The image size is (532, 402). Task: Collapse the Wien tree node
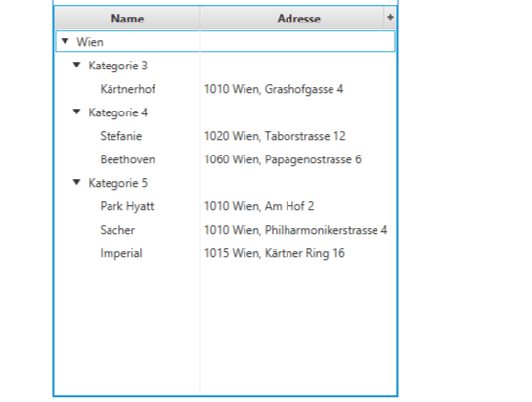point(66,41)
